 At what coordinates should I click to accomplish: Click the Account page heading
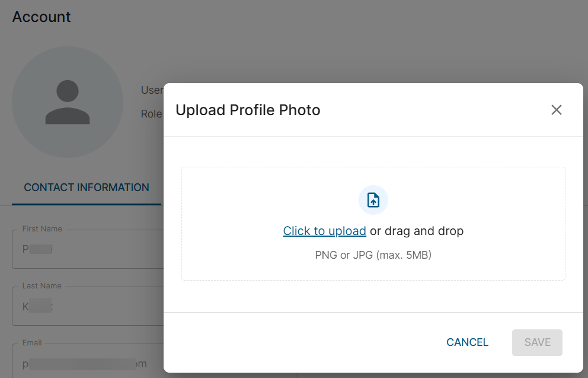[x=41, y=17]
